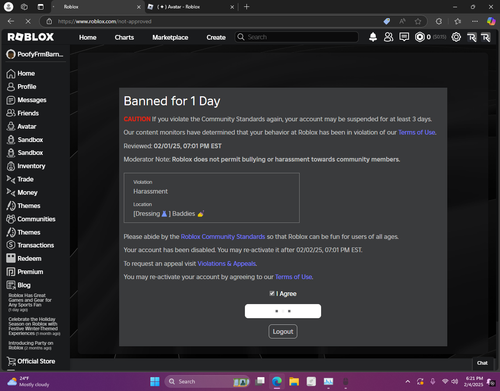Open Messages in the sidebar
Screen dimensions: 500x391
coord(26,100)
